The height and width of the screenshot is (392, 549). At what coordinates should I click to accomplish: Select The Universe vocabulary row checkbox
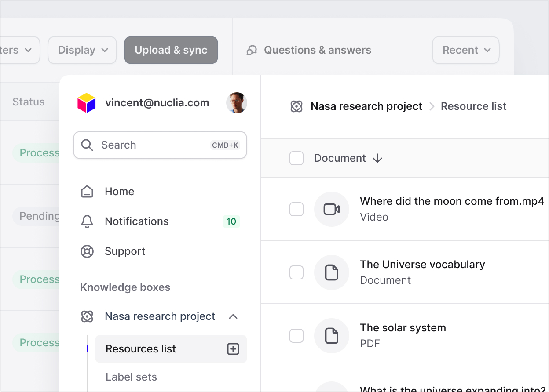pos(296,272)
